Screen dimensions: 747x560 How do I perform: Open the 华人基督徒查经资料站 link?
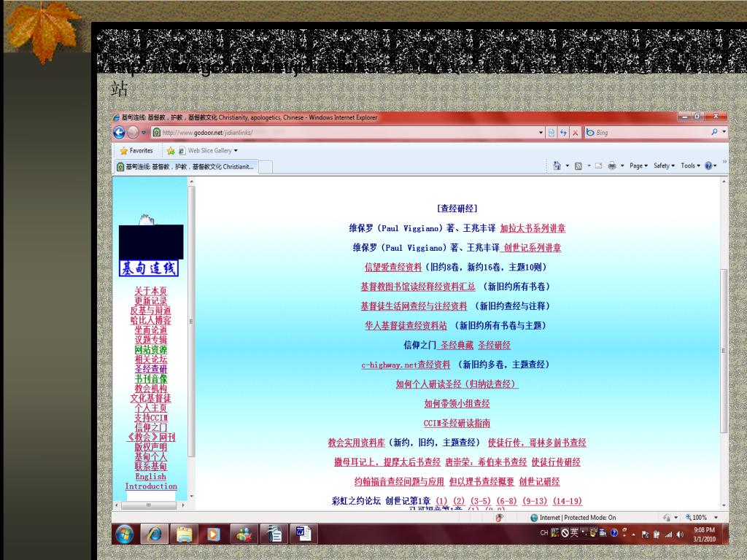click(406, 326)
